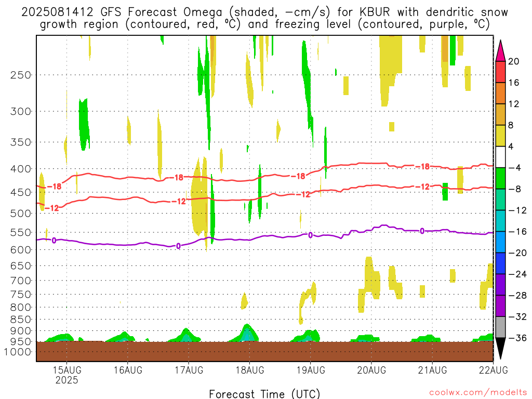Click the 15AUG date label

point(67,370)
